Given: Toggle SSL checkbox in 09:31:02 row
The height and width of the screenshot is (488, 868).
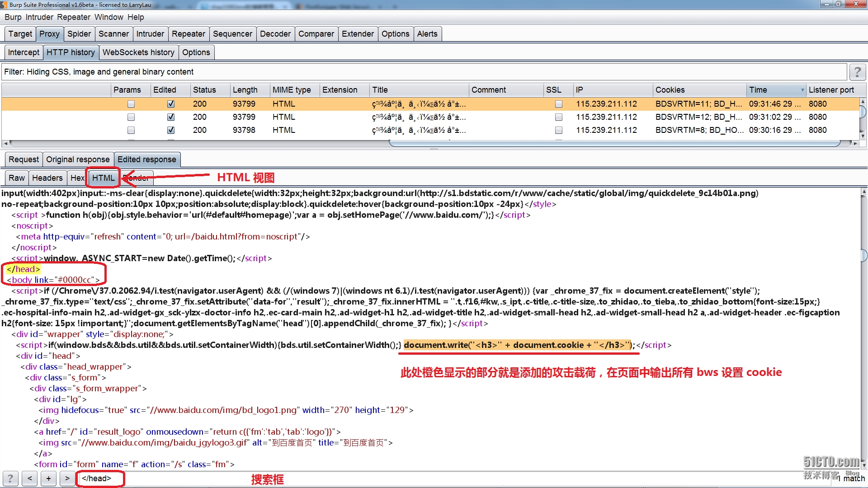Looking at the screenshot, I should pyautogui.click(x=559, y=117).
